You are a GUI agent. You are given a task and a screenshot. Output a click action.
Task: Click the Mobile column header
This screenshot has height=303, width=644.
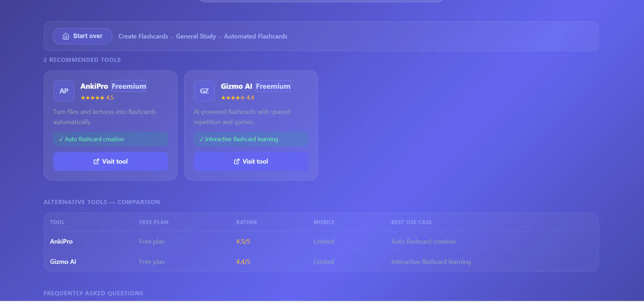pos(324,222)
